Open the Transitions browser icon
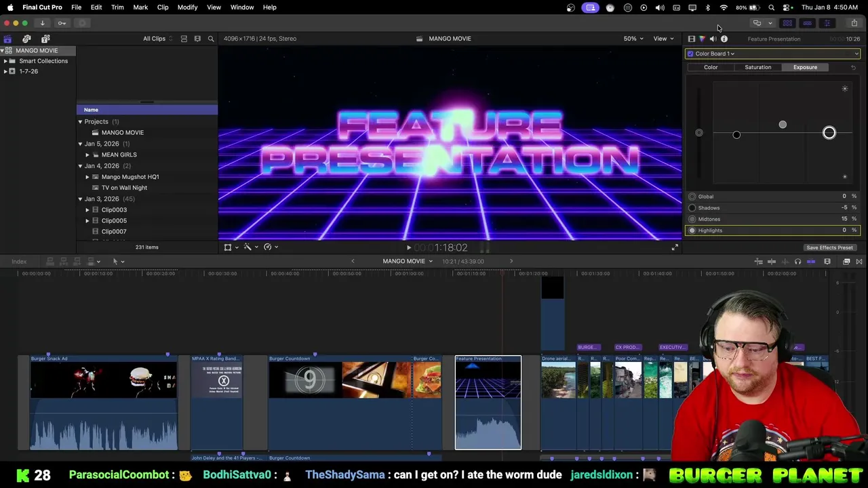The width and height of the screenshot is (868, 488). click(x=859, y=262)
